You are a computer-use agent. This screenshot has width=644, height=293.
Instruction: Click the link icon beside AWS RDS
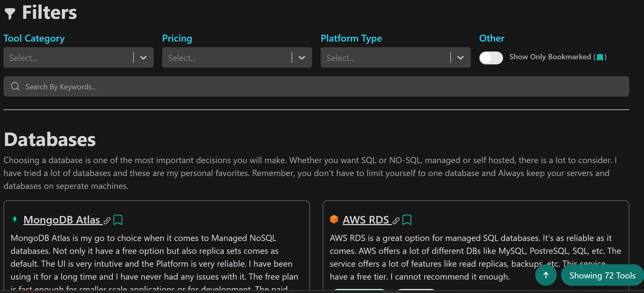pos(396,221)
